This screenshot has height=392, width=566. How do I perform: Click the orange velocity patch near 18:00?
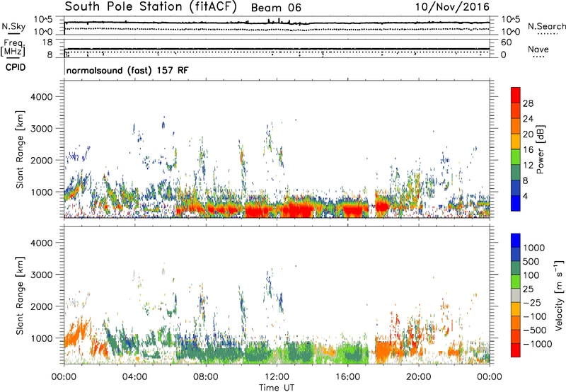coord(383,351)
